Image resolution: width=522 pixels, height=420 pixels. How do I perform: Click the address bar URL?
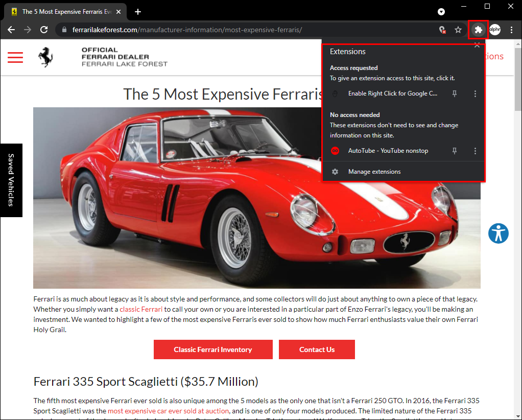click(x=187, y=30)
